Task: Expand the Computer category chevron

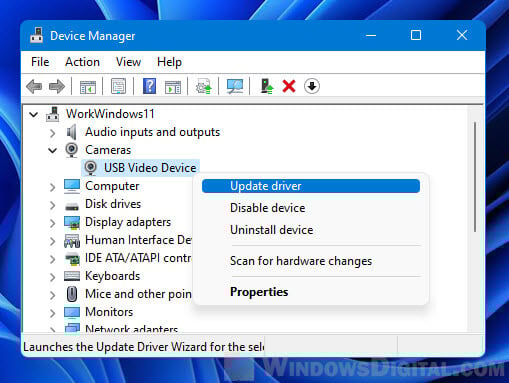Action: [x=52, y=187]
